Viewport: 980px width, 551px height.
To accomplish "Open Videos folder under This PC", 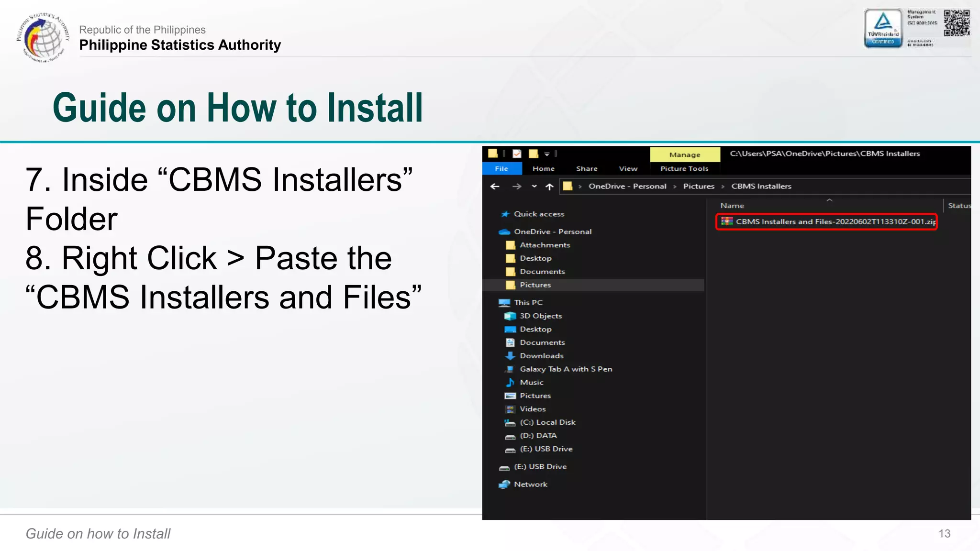I will (533, 409).
